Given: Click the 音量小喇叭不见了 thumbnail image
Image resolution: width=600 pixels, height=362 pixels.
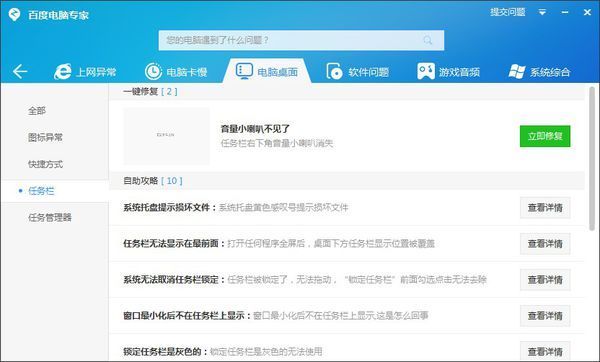Looking at the screenshot, I should point(166,136).
